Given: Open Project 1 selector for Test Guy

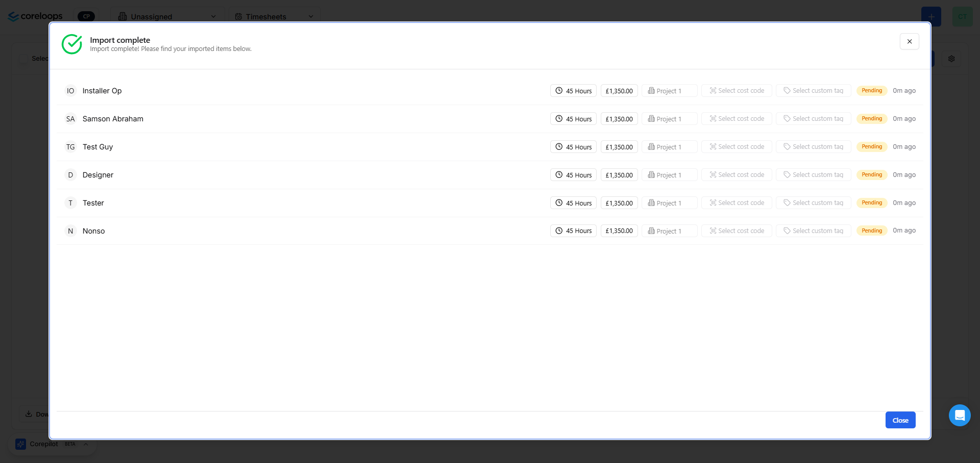Looking at the screenshot, I should 670,147.
